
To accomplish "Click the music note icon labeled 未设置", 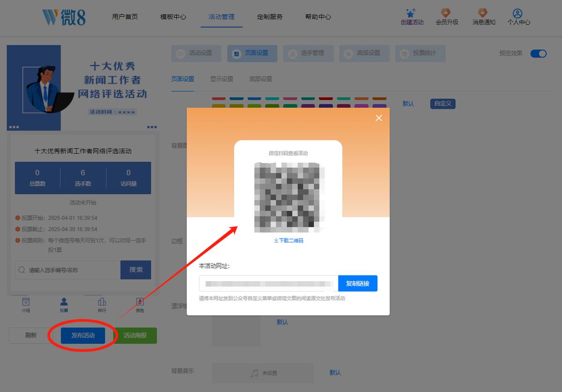I will [254, 373].
